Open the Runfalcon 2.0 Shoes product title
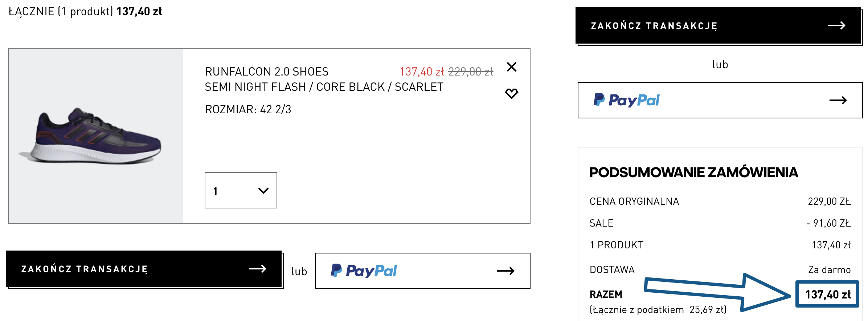 coord(267,72)
